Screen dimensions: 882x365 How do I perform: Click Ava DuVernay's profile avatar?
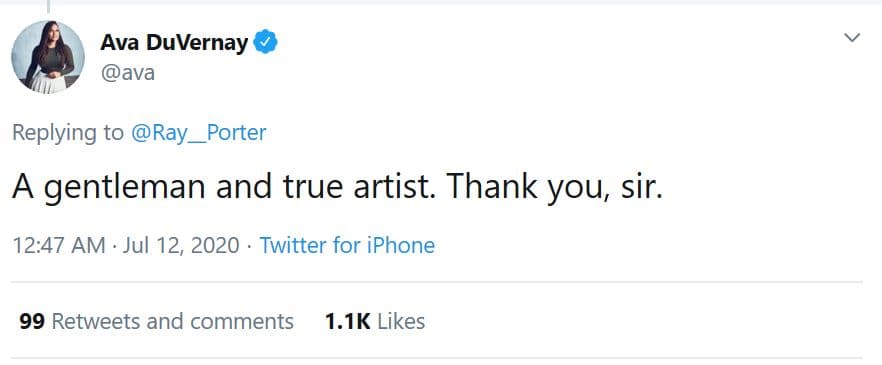pyautogui.click(x=48, y=57)
